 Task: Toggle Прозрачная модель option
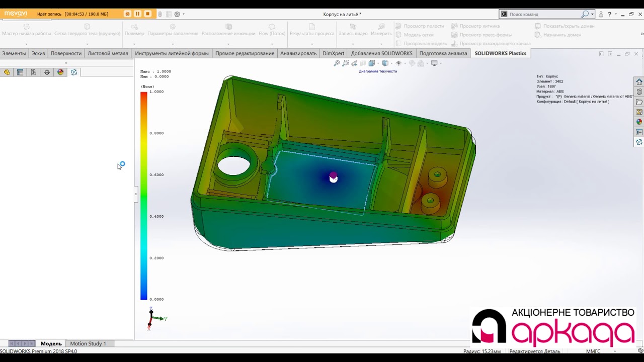point(421,44)
